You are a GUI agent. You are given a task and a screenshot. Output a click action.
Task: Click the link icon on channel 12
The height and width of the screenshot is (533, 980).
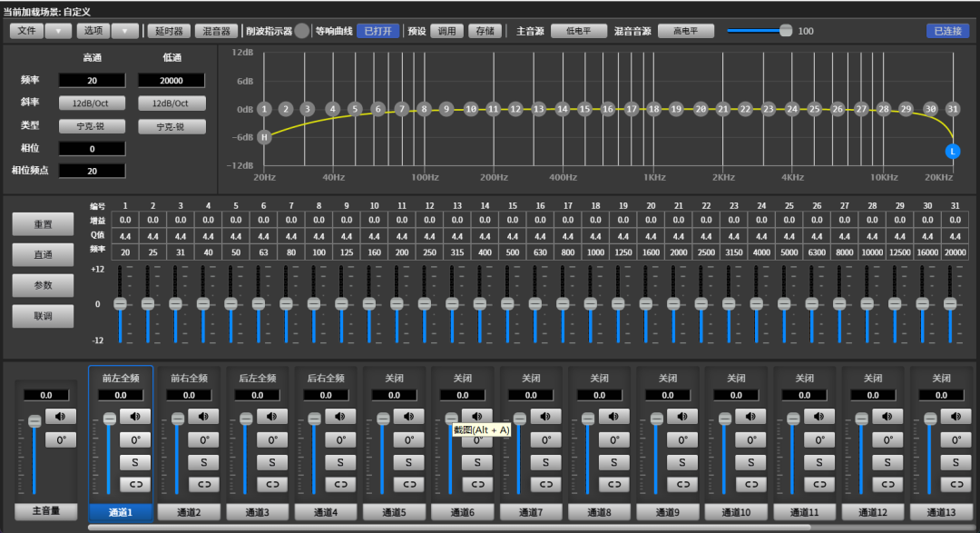point(887,484)
